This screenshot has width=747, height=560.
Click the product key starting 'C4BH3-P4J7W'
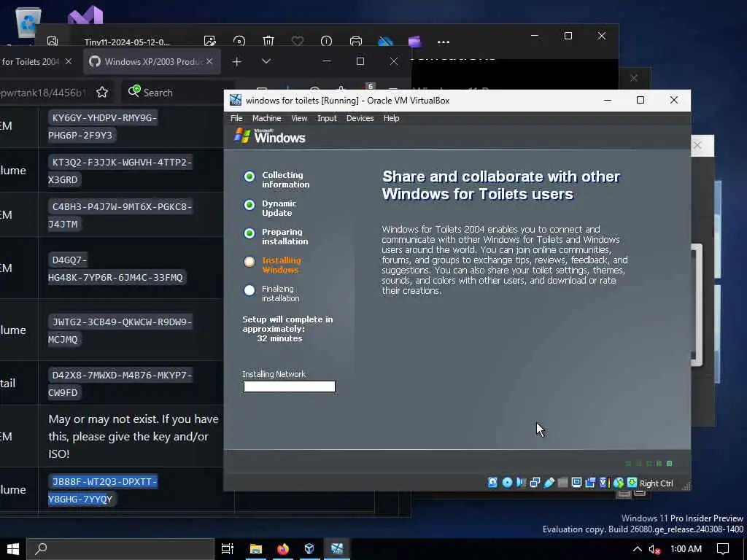(x=120, y=215)
